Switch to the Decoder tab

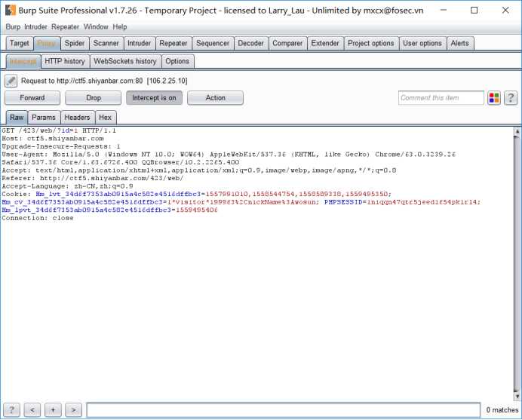point(250,43)
